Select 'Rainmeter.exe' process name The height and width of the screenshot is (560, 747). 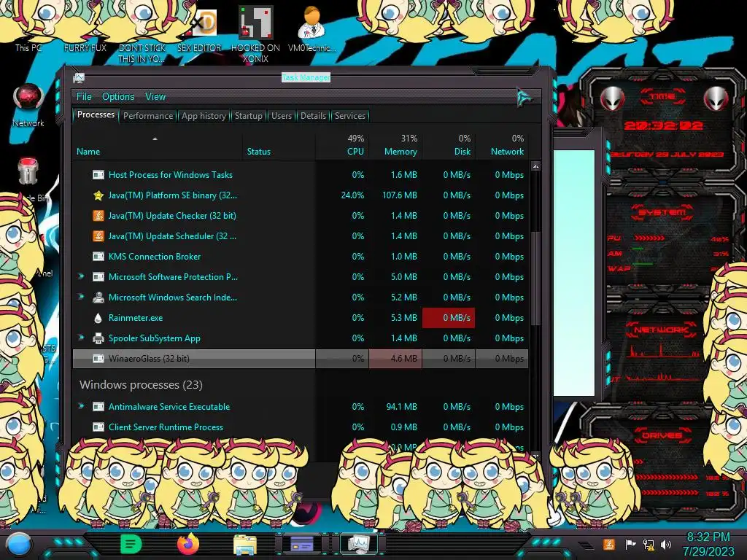click(x=135, y=318)
